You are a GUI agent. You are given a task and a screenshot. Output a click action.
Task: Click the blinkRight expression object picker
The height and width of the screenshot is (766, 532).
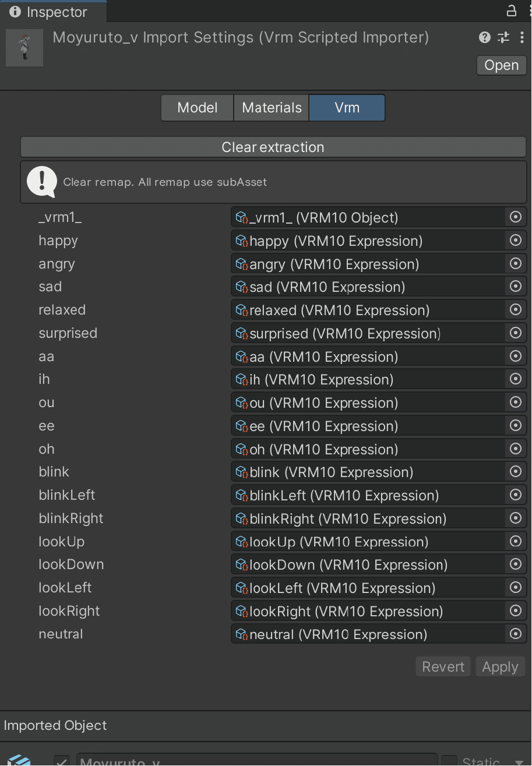tap(515, 518)
